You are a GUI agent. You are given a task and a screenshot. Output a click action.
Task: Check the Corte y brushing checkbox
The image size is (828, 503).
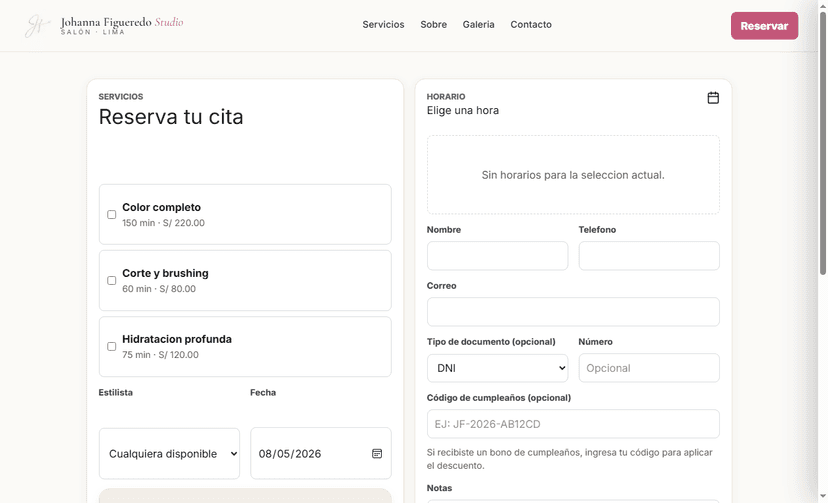point(111,280)
